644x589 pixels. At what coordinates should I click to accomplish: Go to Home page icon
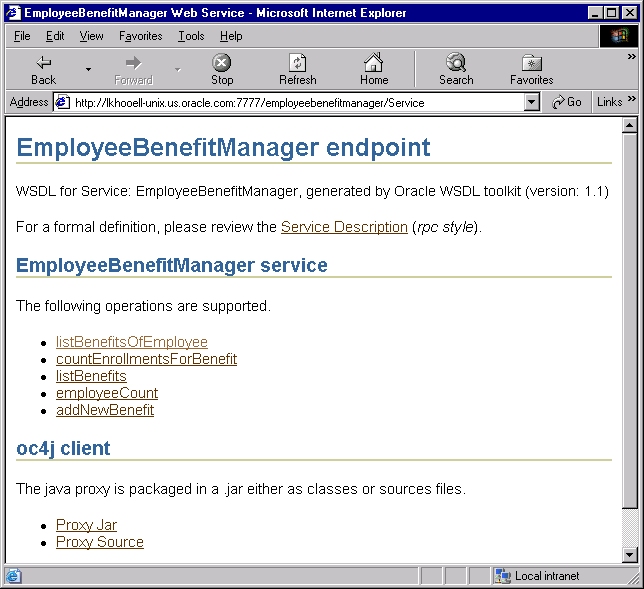(x=374, y=62)
